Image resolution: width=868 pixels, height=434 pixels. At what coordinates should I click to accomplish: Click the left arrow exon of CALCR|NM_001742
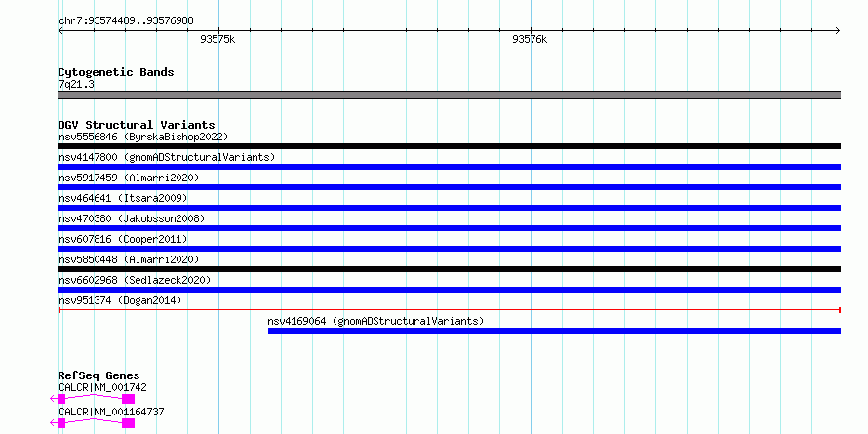click(x=58, y=399)
